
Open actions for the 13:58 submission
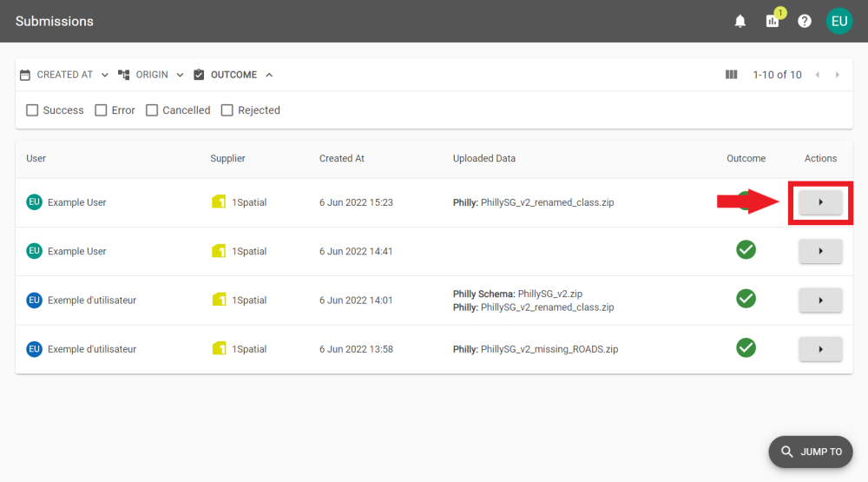[x=820, y=349]
